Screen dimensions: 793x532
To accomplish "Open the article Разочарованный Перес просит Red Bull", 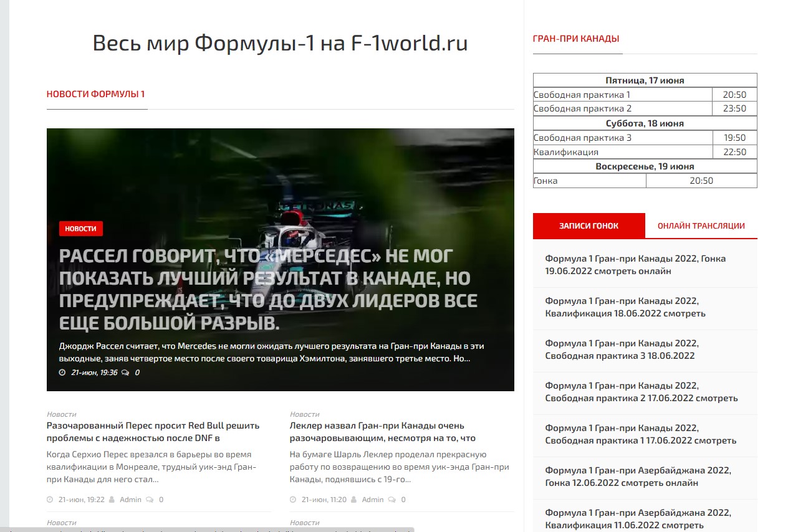I will (x=153, y=432).
